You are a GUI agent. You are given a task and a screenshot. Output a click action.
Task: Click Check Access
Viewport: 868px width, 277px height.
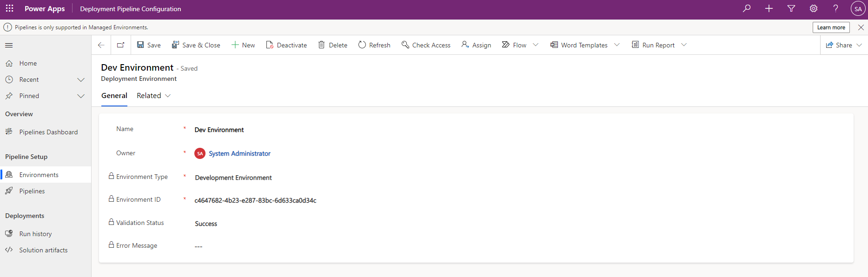pos(426,45)
